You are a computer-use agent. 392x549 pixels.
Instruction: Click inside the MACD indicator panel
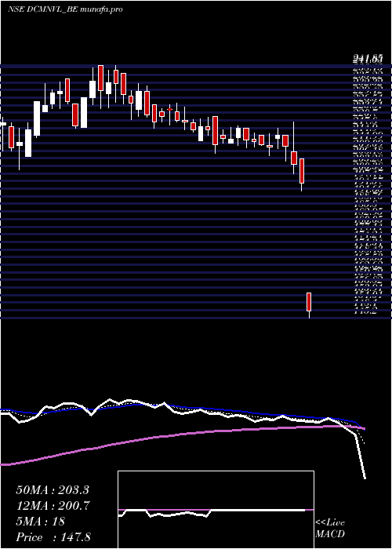(216, 510)
